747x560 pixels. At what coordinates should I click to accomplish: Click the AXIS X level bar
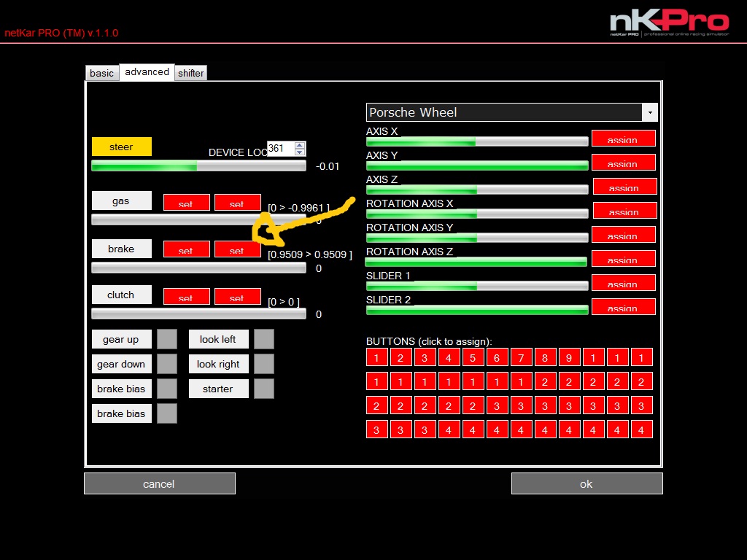click(x=477, y=141)
